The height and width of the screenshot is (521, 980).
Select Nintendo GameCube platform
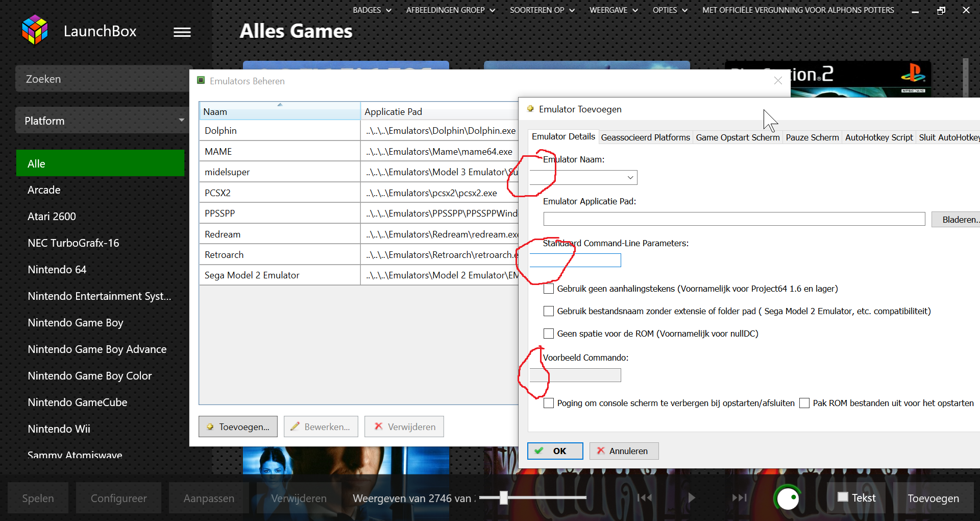point(100,402)
